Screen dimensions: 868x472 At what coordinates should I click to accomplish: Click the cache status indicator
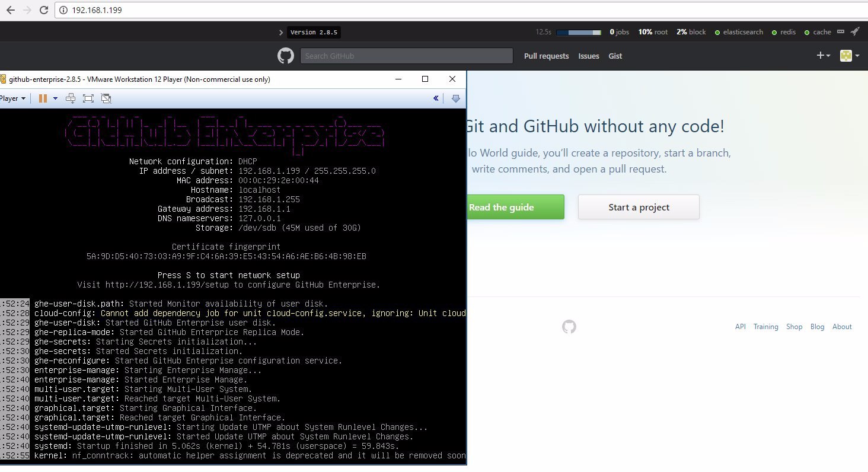coord(818,32)
